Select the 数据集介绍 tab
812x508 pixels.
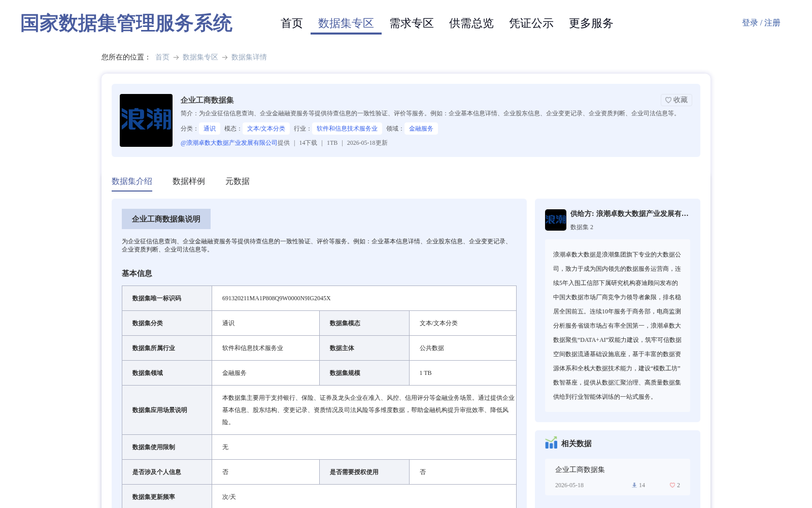(x=132, y=181)
